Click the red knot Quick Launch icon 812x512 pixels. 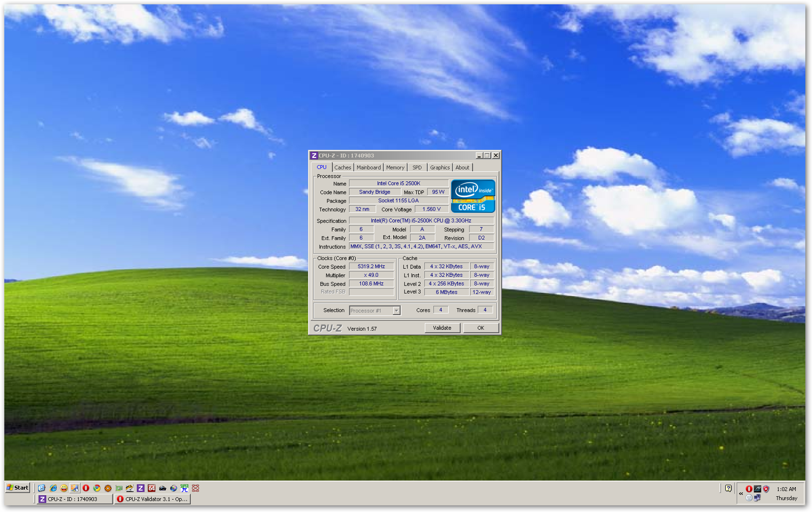(195, 488)
